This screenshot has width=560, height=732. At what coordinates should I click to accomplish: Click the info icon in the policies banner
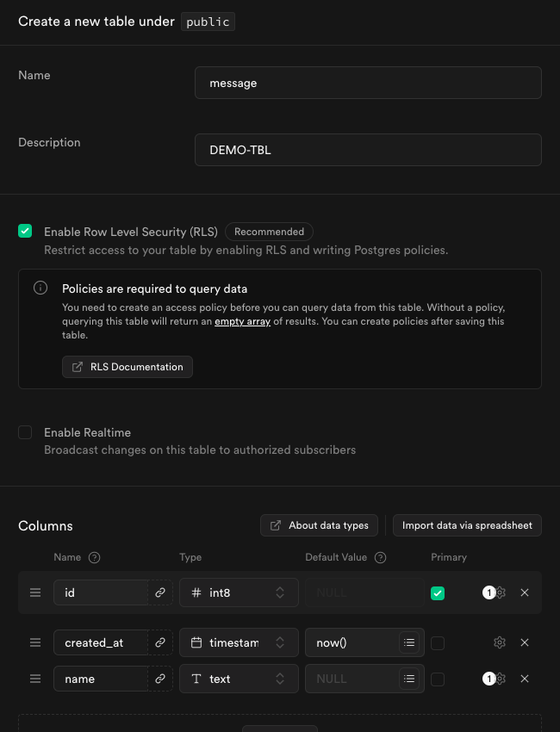tap(40, 288)
